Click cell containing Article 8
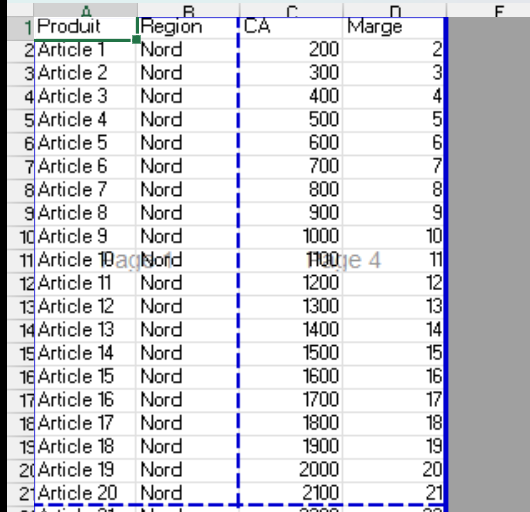Screen dimensions: 530x512 (x=85, y=214)
